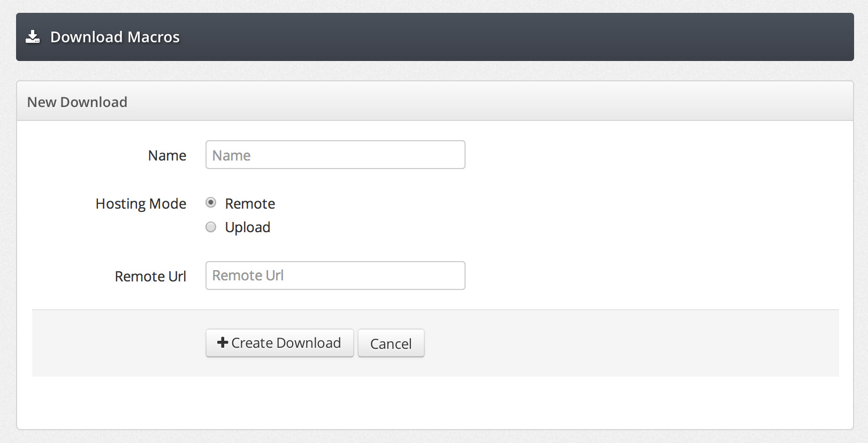The width and height of the screenshot is (868, 443).
Task: Click the Hosting Mode label
Action: [141, 204]
